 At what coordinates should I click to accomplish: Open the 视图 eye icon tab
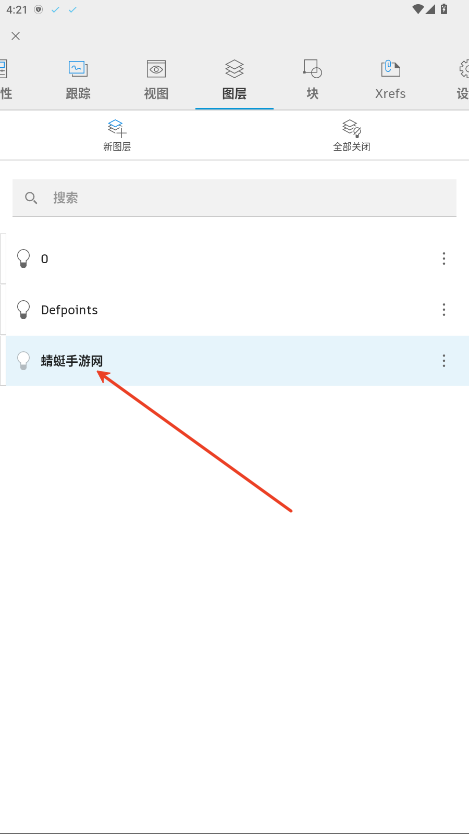pyautogui.click(x=156, y=69)
